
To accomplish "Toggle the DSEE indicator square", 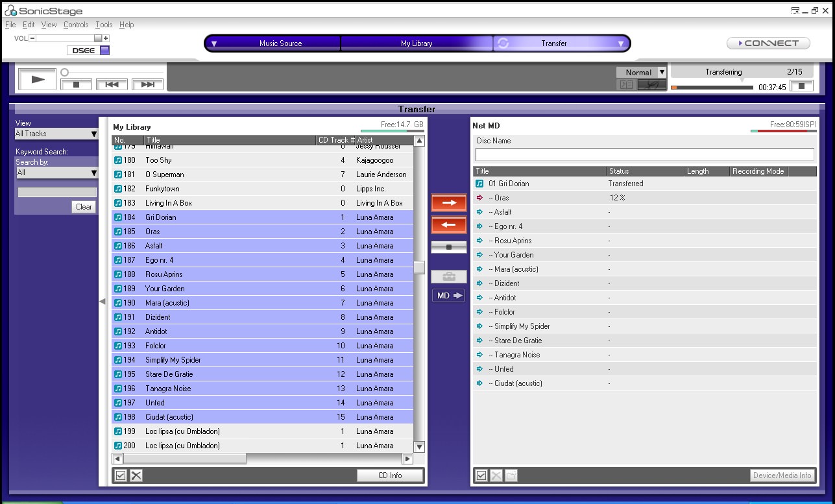I will coord(105,51).
